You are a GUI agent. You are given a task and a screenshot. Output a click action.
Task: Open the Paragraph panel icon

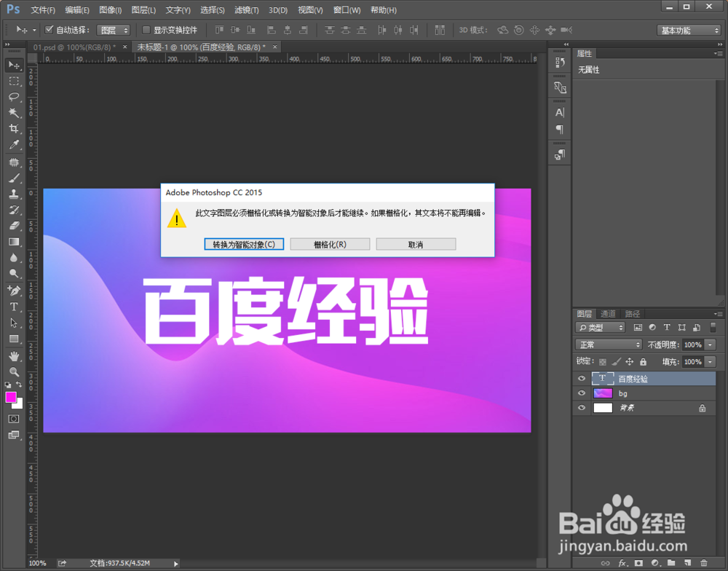[x=560, y=129]
